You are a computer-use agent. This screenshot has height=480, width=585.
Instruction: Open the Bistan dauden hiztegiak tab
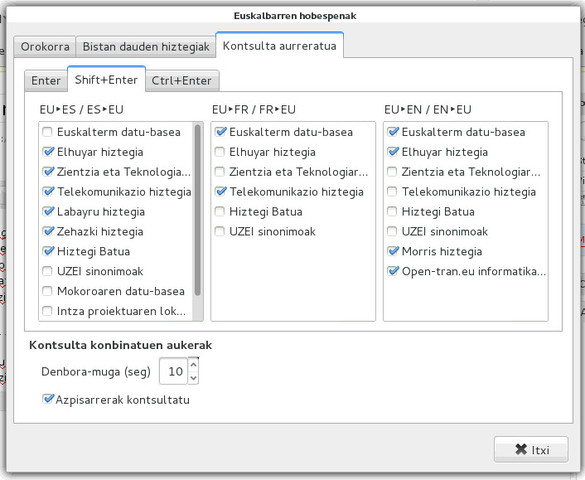pyautogui.click(x=146, y=47)
